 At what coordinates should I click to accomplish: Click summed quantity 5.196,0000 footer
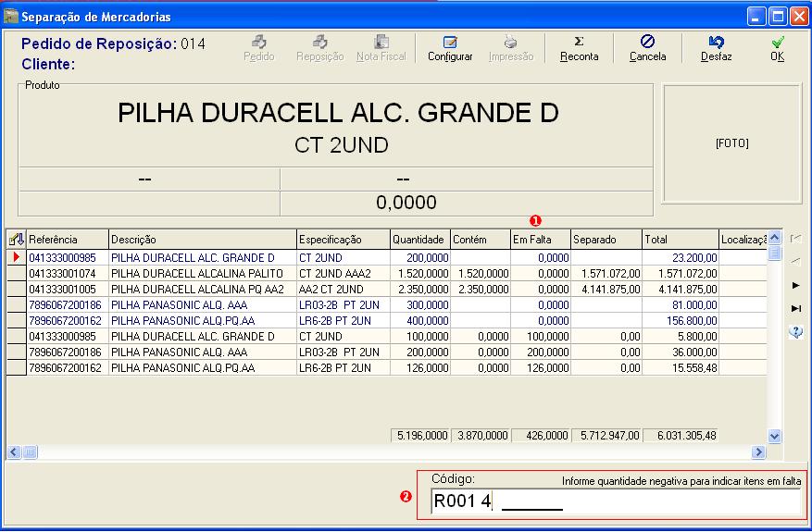coord(421,436)
